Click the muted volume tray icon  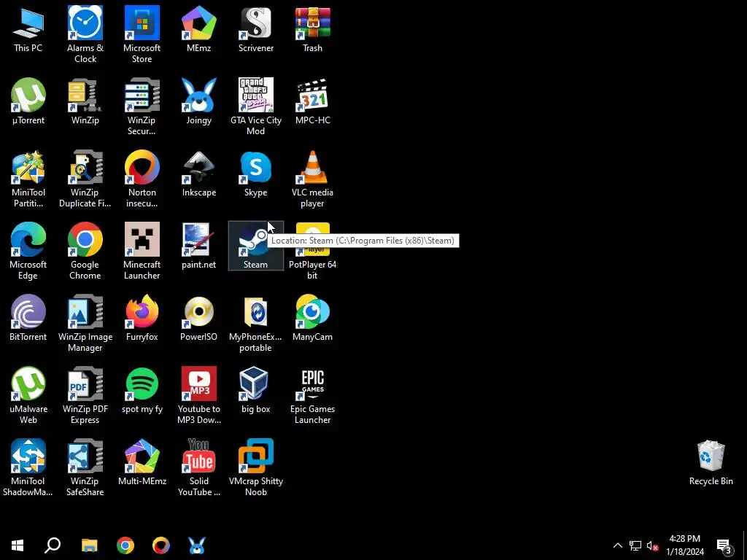(x=652, y=545)
